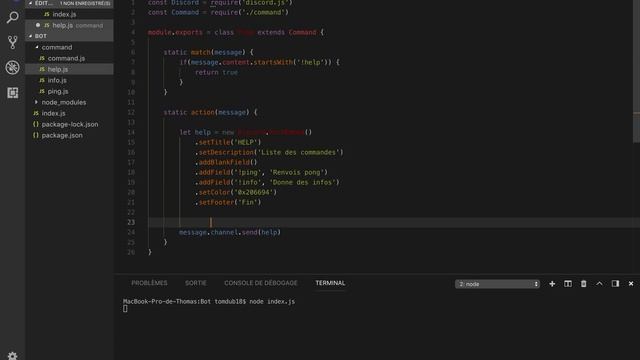
Task: Select the TERMINAL tab
Action: pos(330,283)
